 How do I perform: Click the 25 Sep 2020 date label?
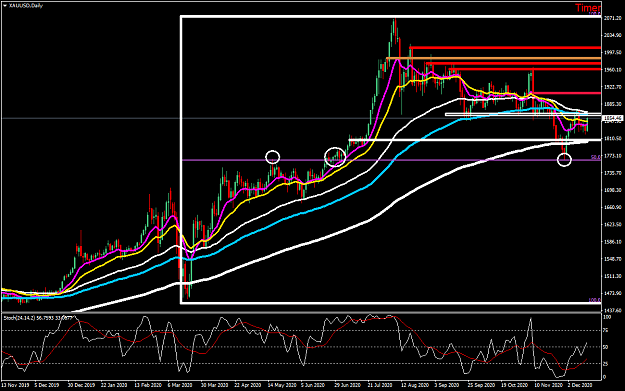click(x=481, y=385)
